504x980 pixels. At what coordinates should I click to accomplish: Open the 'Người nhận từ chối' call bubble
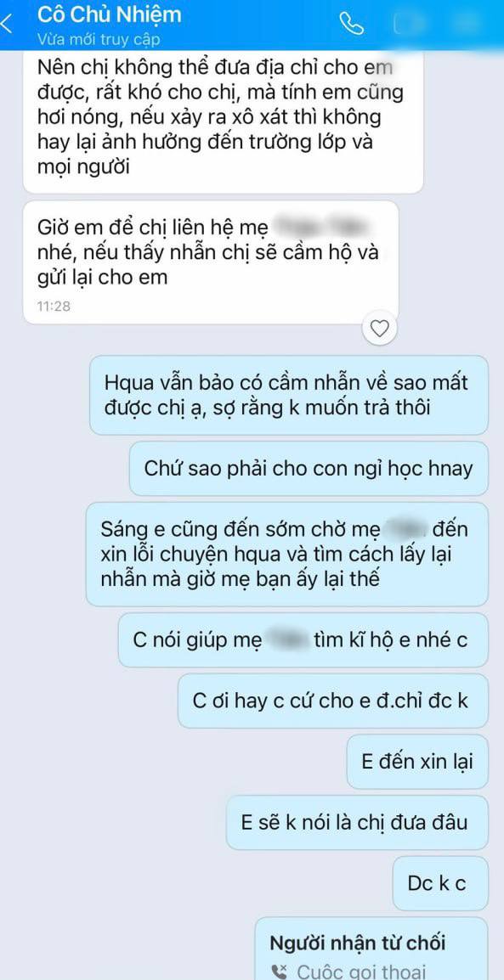372,949
